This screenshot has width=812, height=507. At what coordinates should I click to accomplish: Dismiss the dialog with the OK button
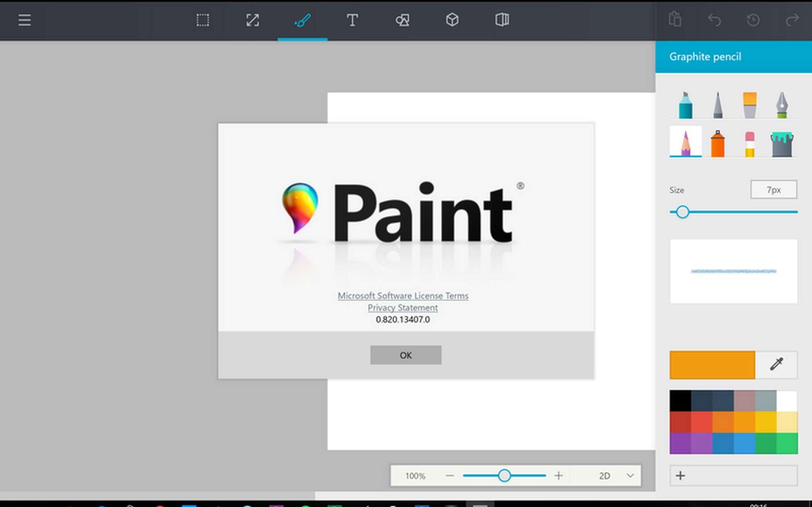[x=405, y=355]
